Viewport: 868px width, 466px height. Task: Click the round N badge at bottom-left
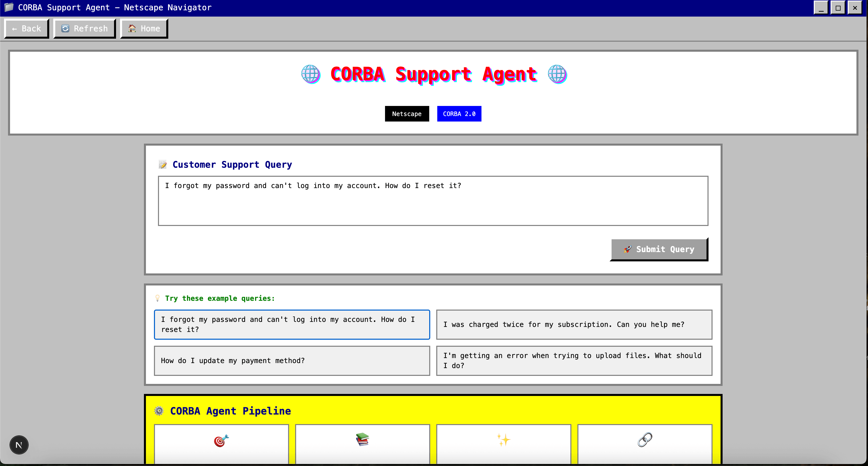point(19,445)
